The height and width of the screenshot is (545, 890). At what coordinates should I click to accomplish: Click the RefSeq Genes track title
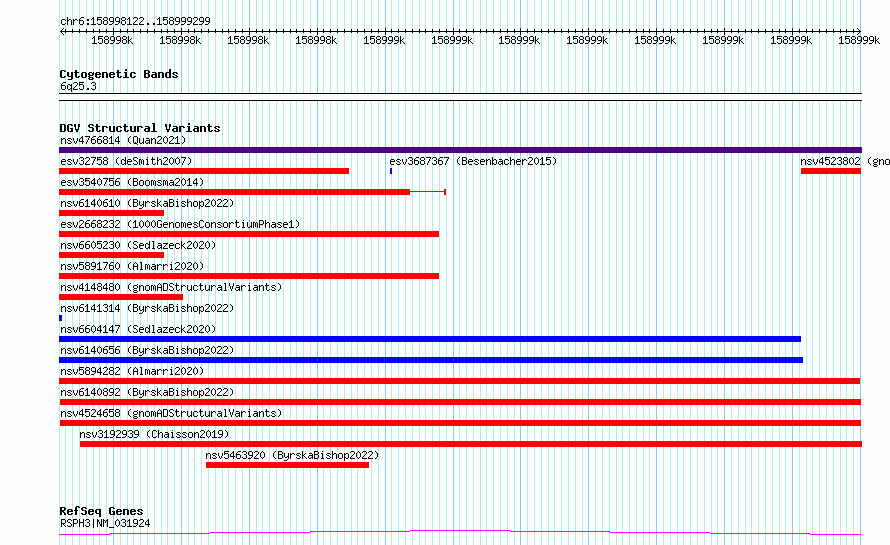point(101,512)
